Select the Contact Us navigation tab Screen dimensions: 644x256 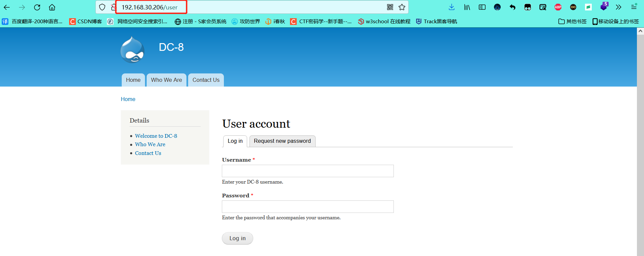click(x=206, y=80)
